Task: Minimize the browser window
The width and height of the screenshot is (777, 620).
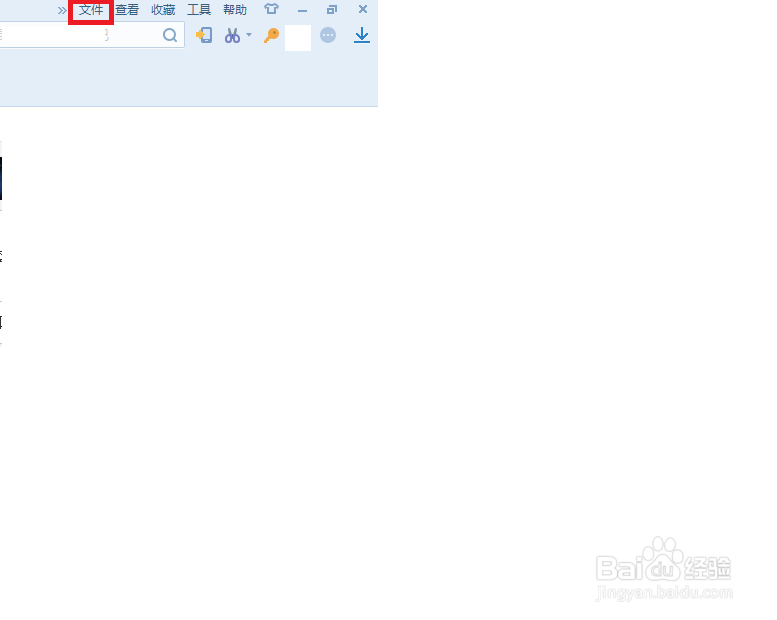Action: (302, 10)
